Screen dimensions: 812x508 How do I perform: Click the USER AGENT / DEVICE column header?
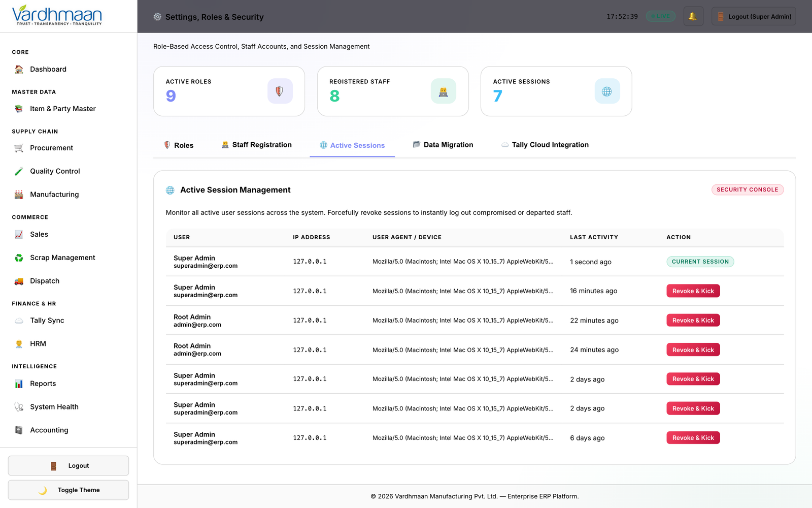407,237
